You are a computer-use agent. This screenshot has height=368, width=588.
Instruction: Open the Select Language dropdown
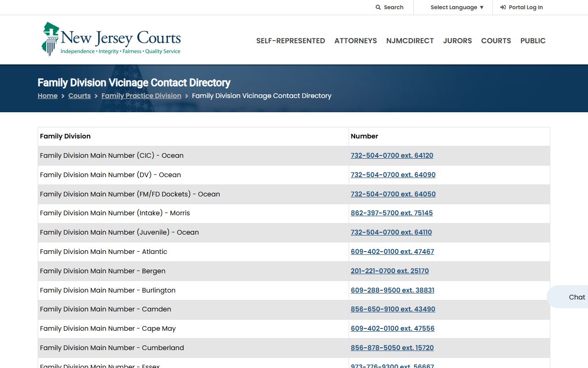[x=457, y=7]
